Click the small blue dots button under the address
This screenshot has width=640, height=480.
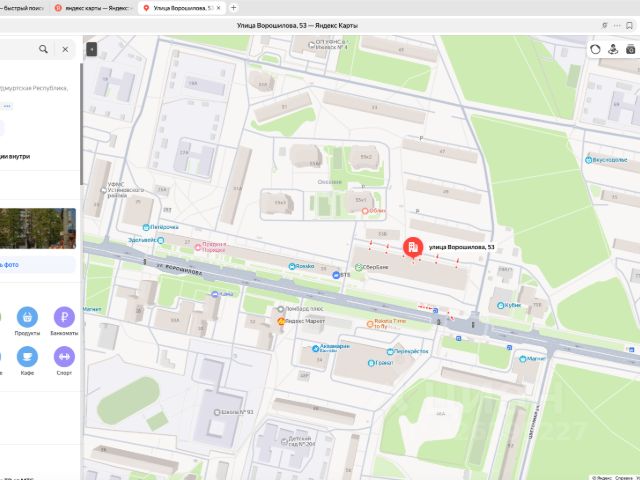(7, 106)
